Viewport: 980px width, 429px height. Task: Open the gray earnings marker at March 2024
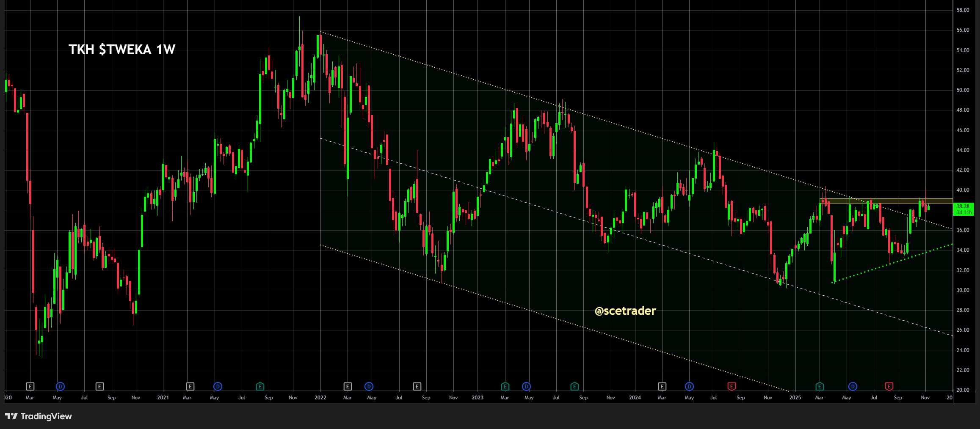[662, 386]
